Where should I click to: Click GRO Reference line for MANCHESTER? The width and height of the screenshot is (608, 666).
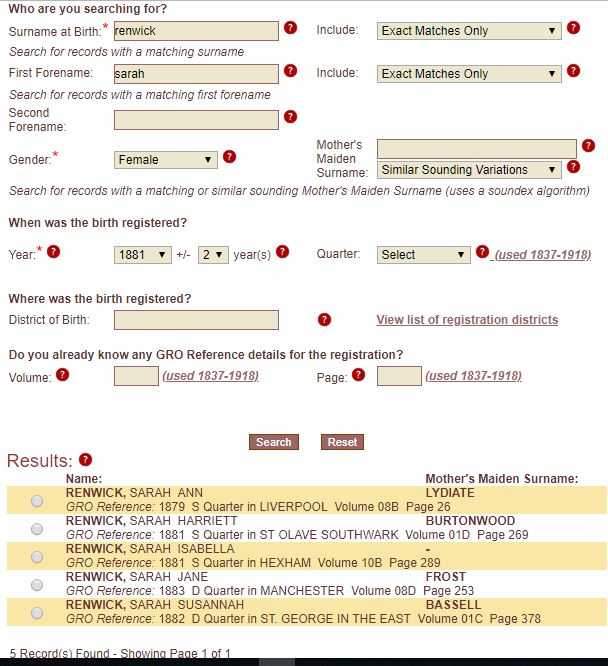tap(270, 591)
